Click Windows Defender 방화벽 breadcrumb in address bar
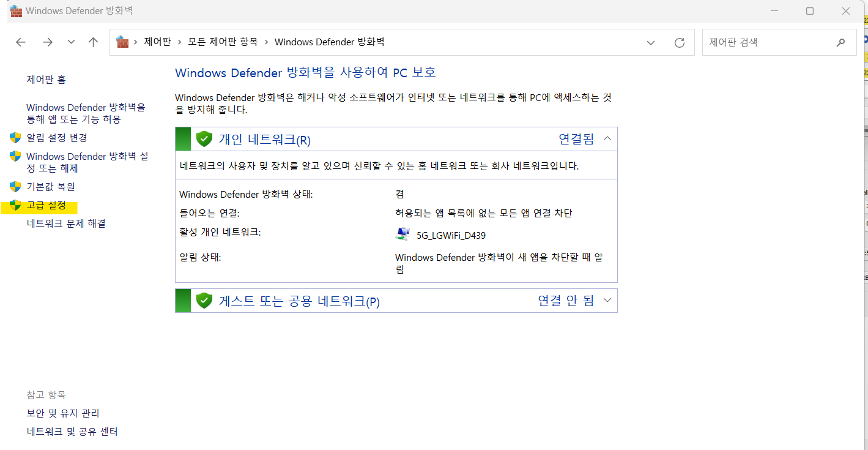Image resolution: width=868 pixels, height=450 pixels. [330, 42]
